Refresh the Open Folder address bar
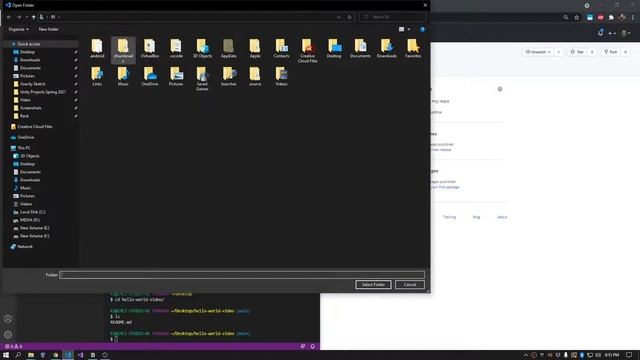640x360 pixels. pos(349,17)
